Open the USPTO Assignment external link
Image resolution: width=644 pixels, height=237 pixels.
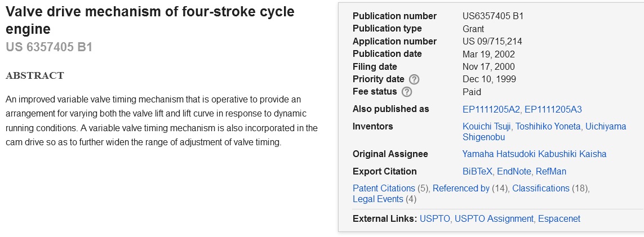click(x=494, y=218)
